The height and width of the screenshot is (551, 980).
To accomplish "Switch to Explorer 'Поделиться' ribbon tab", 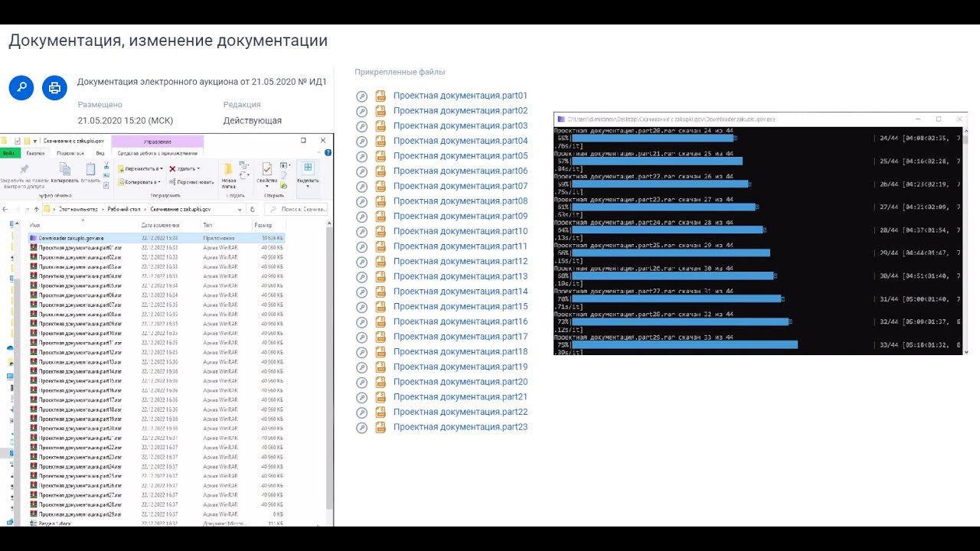I will [70, 153].
